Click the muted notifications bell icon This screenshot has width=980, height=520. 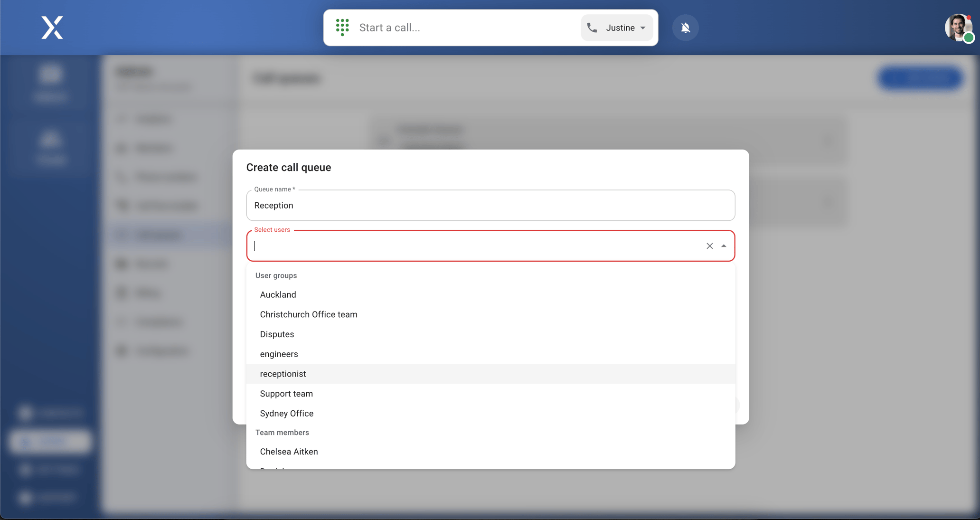click(x=685, y=28)
